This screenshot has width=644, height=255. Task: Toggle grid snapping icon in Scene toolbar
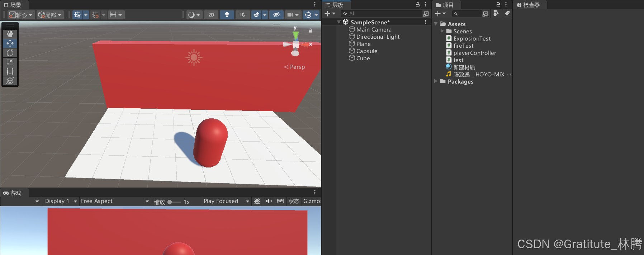(77, 15)
